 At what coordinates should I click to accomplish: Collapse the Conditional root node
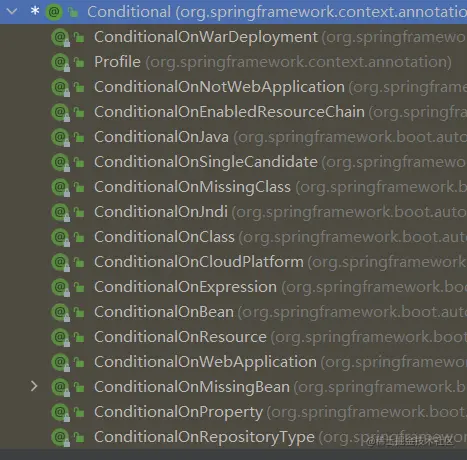[12, 12]
